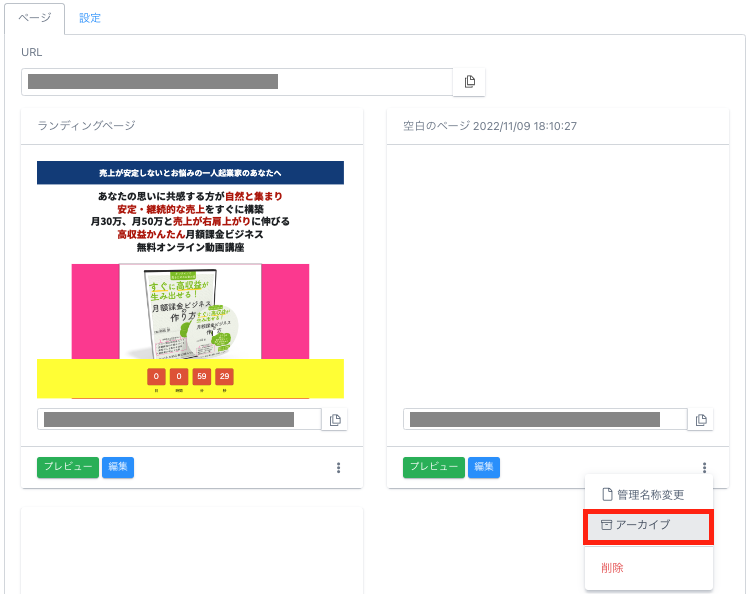Screen dimensions: 755x594
Task: Click the 空白のページ URL text field
Action: coord(545,420)
